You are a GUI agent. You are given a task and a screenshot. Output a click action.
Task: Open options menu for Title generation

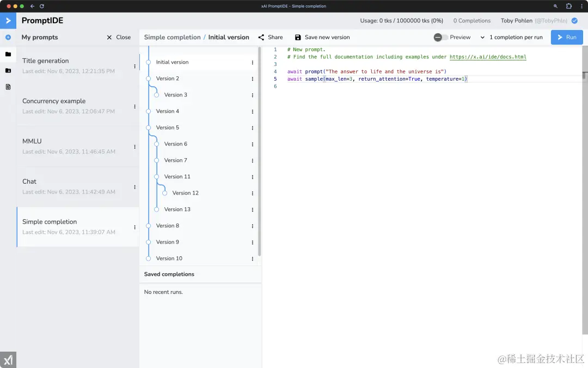(134, 66)
